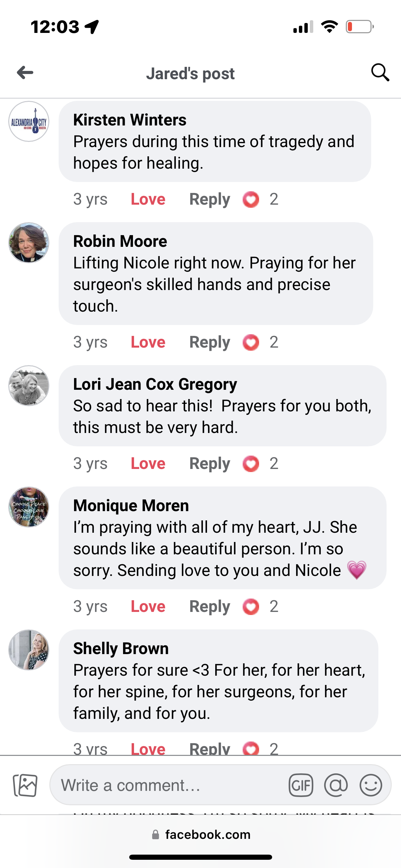Attach a photo using the image icon
This screenshot has width=401, height=868.
tap(25, 785)
